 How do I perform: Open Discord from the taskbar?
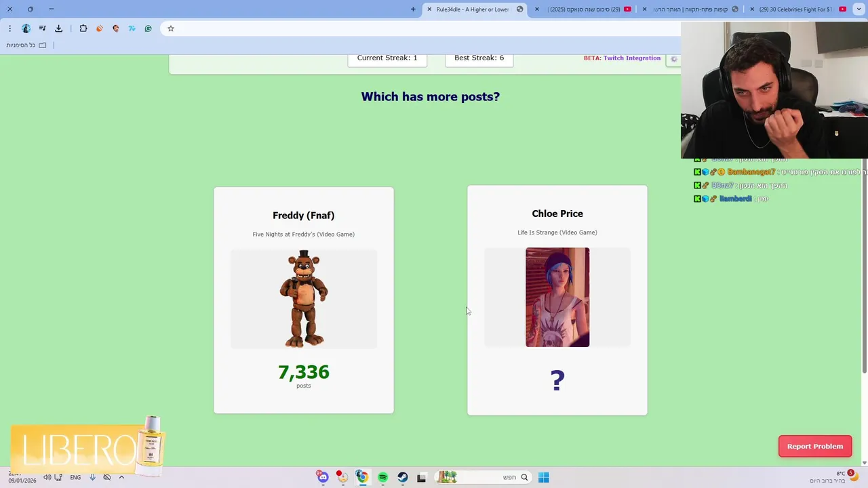(323, 477)
